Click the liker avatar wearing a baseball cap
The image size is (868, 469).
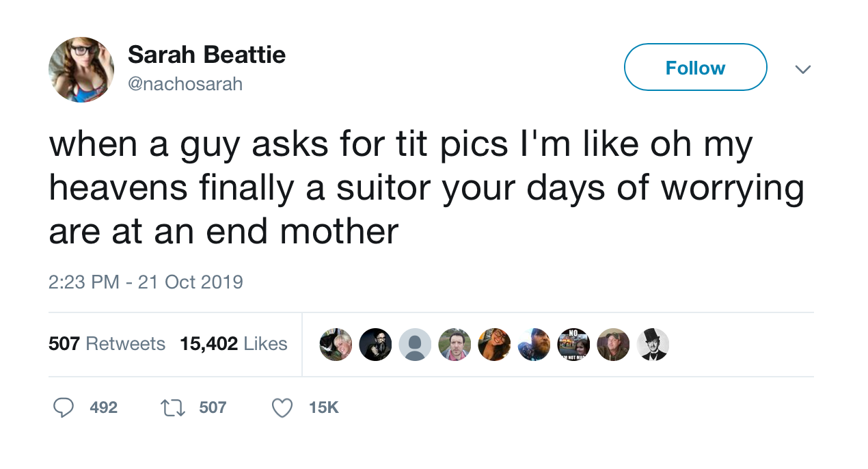(x=613, y=344)
